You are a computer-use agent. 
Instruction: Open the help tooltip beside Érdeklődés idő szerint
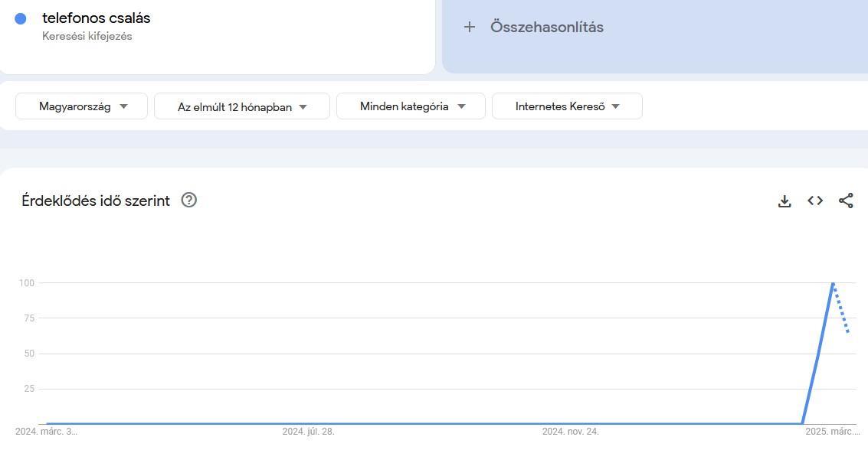click(188, 200)
